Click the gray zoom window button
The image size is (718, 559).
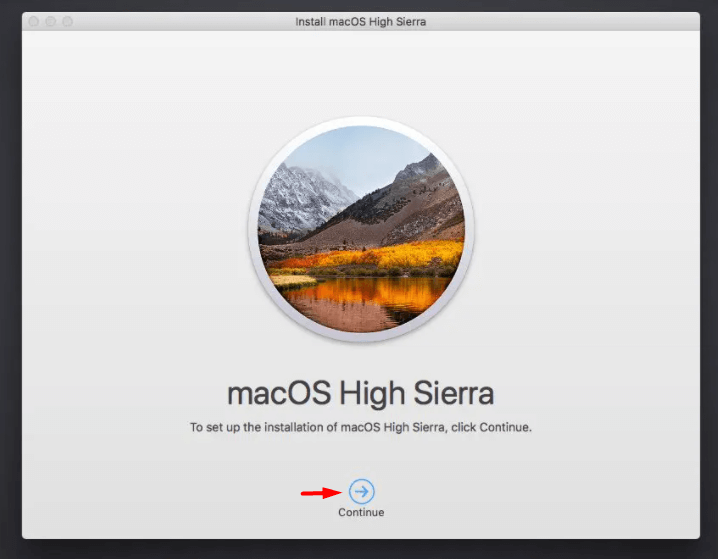69,21
